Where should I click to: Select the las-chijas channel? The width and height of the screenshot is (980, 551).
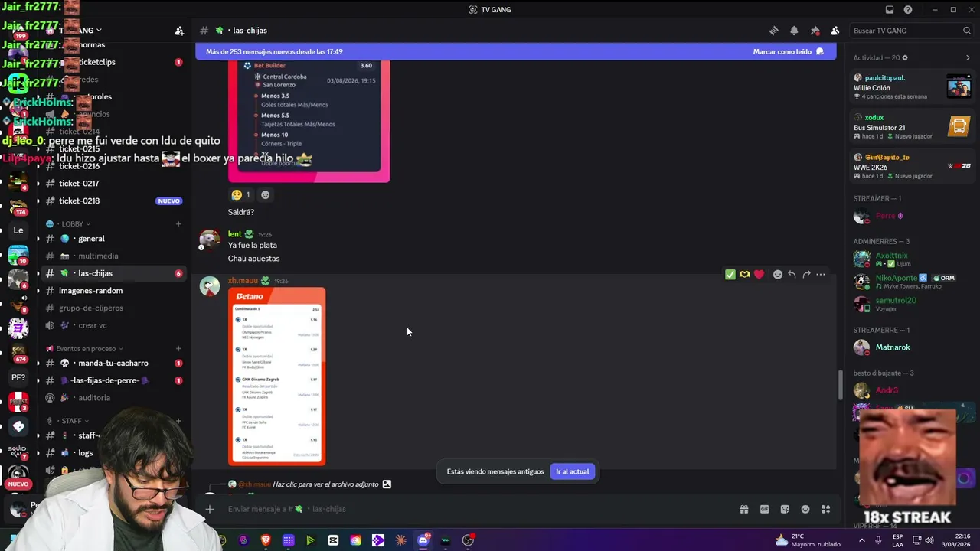(x=113, y=273)
